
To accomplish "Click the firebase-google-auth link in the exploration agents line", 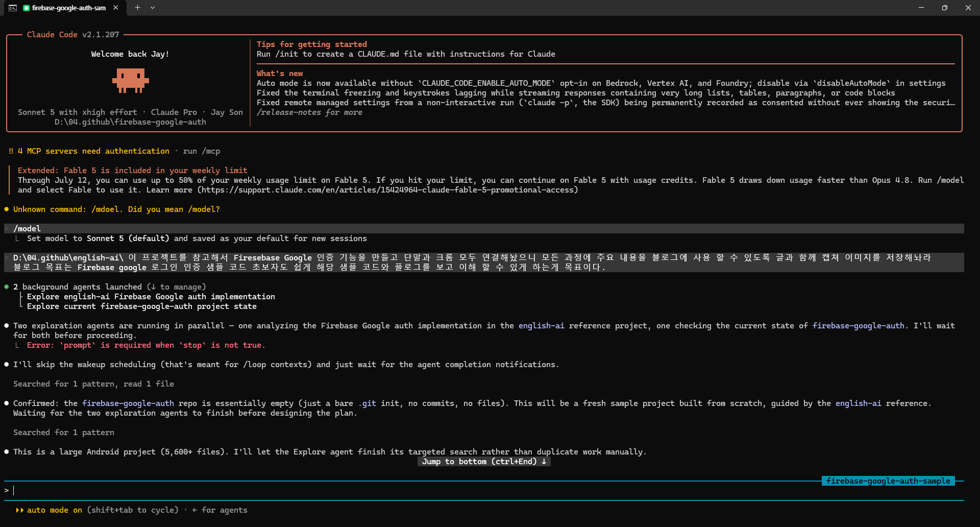I will (x=858, y=326).
